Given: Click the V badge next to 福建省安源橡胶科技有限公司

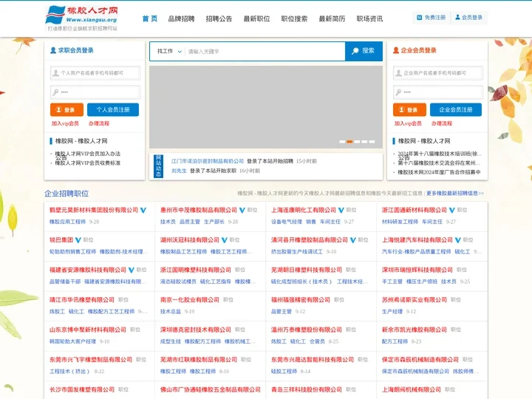Looking at the screenshot, I should 132,270.
